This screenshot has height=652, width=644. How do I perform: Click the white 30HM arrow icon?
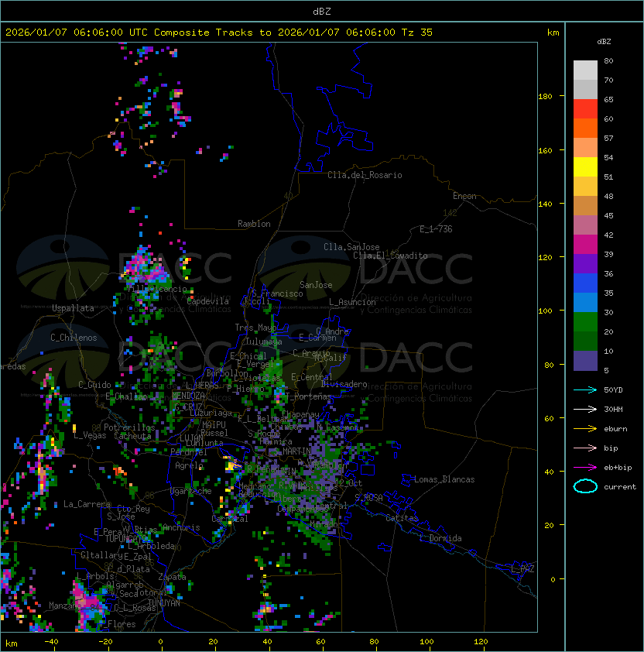(585, 409)
